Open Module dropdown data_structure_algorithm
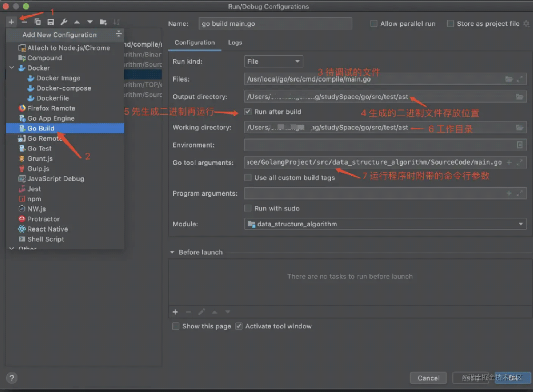The height and width of the screenshot is (392, 533). [x=385, y=224]
